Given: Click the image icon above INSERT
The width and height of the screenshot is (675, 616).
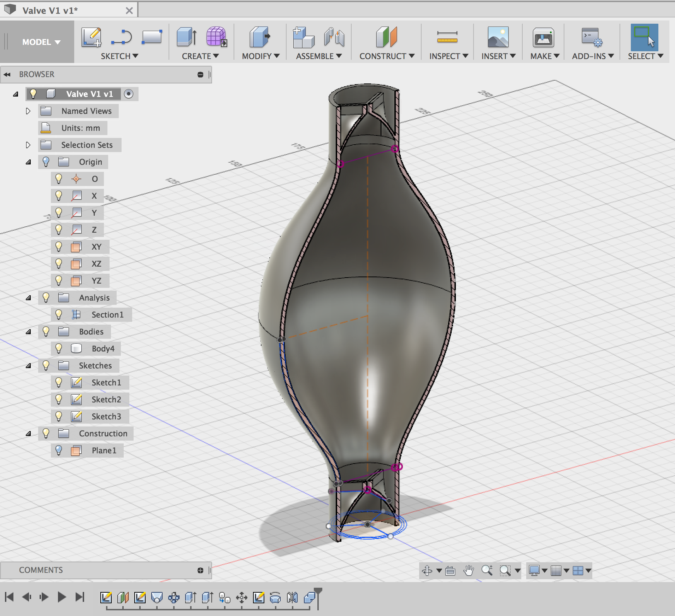Looking at the screenshot, I should click(x=498, y=37).
